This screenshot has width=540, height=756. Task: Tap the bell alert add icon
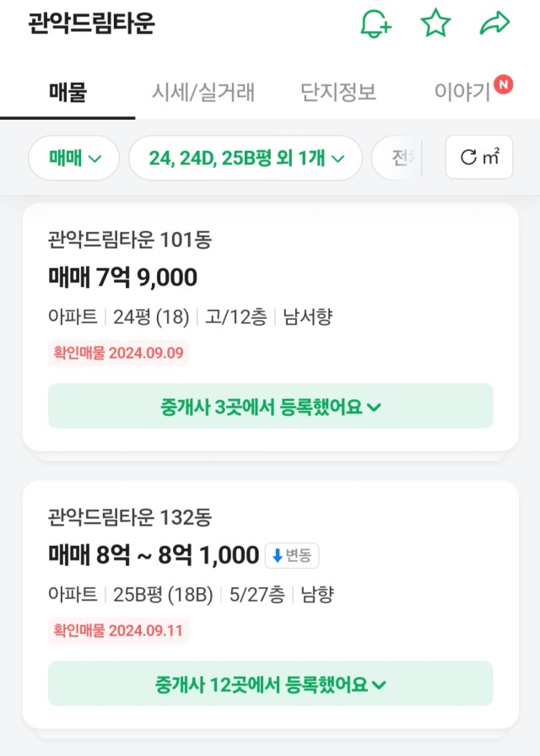(376, 23)
